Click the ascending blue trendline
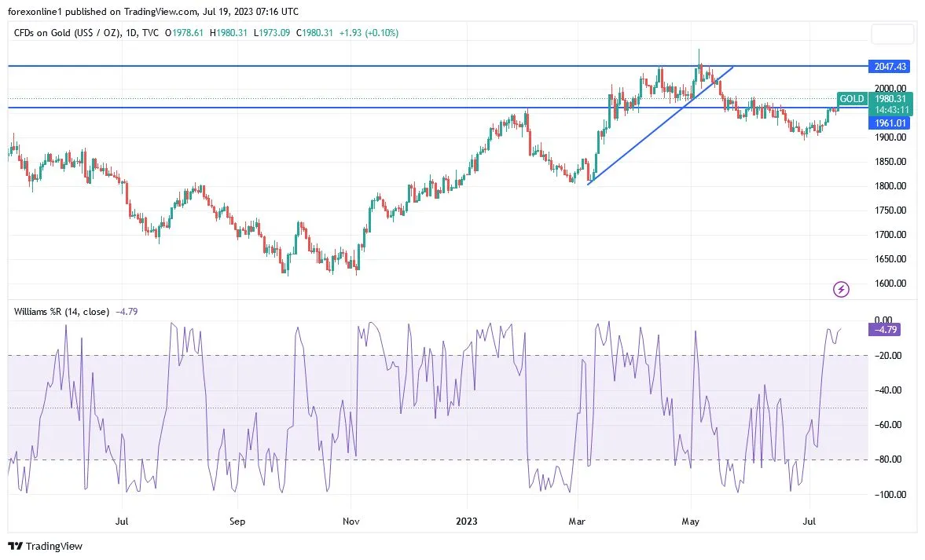This screenshot has height=560, width=925. [x=661, y=125]
